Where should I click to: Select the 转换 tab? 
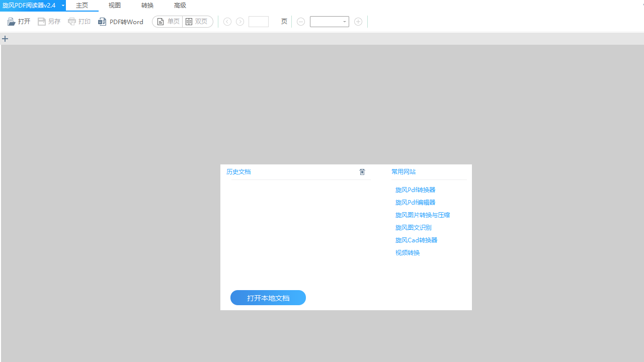click(147, 6)
